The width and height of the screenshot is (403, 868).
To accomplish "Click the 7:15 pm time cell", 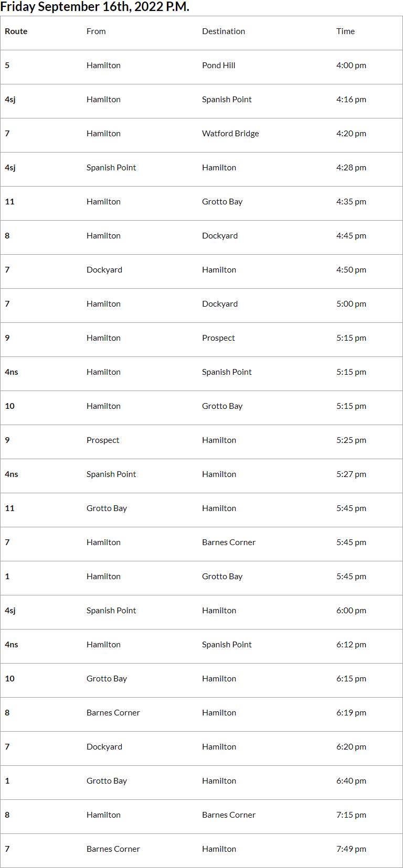I will [x=351, y=815].
